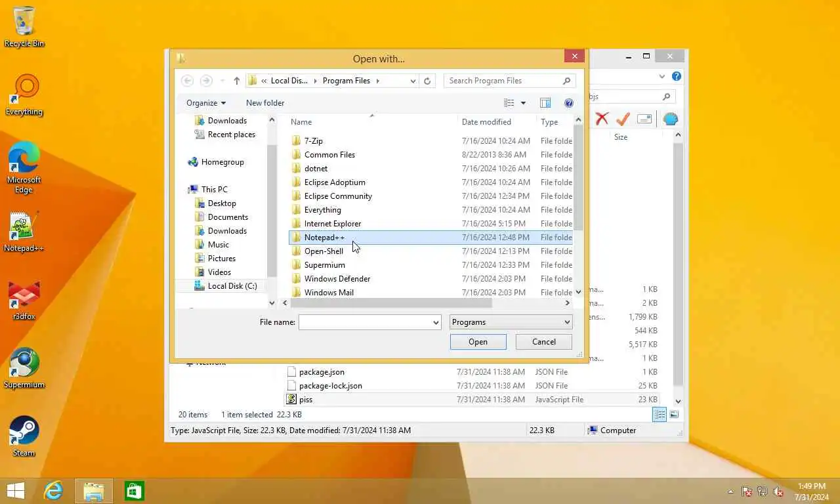Image resolution: width=840 pixels, height=504 pixels.
Task: Go up one folder level
Action: click(x=237, y=81)
